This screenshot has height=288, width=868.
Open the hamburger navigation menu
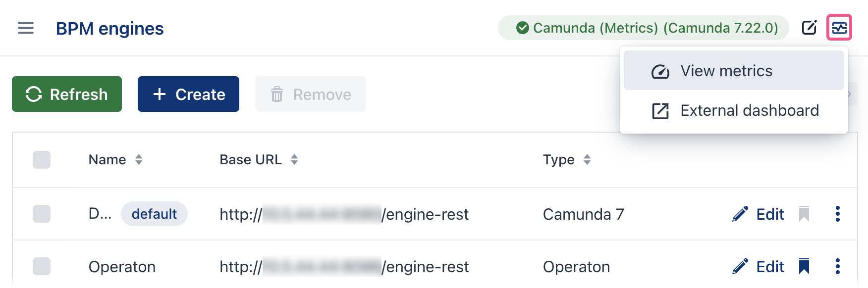(25, 28)
